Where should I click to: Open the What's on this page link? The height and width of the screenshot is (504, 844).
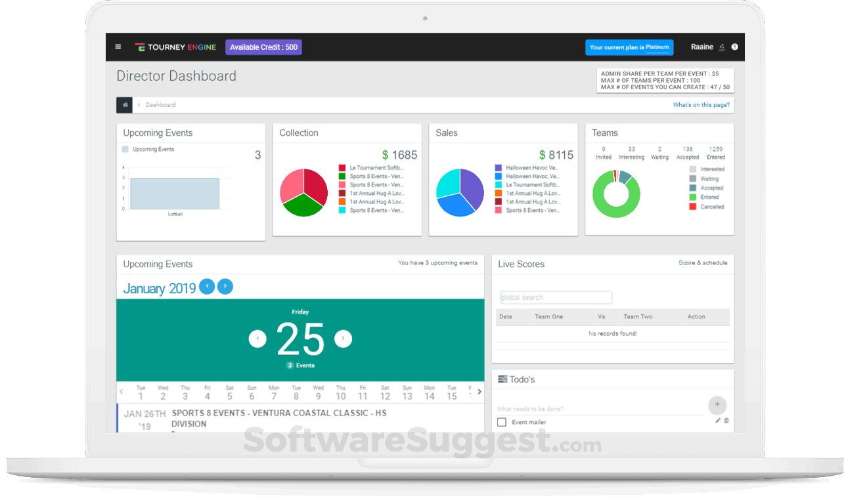701,105
